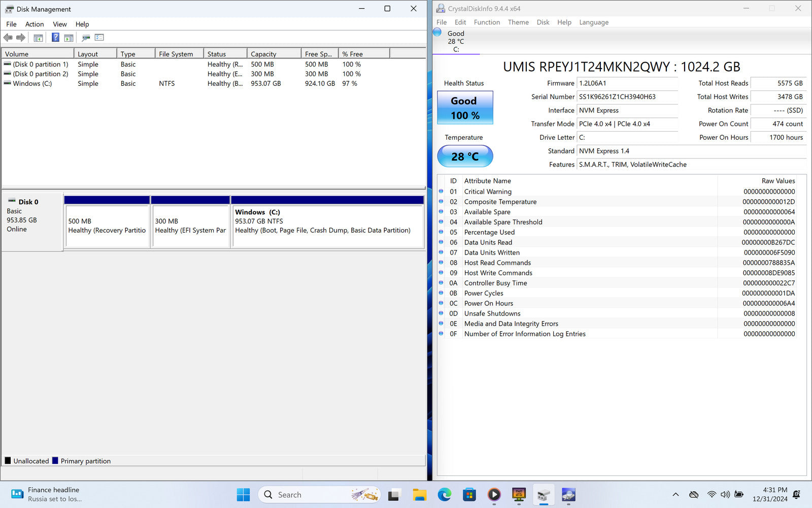Viewport: 812px width, 508px height.
Task: Click the taskbar Search box
Action: click(x=319, y=495)
